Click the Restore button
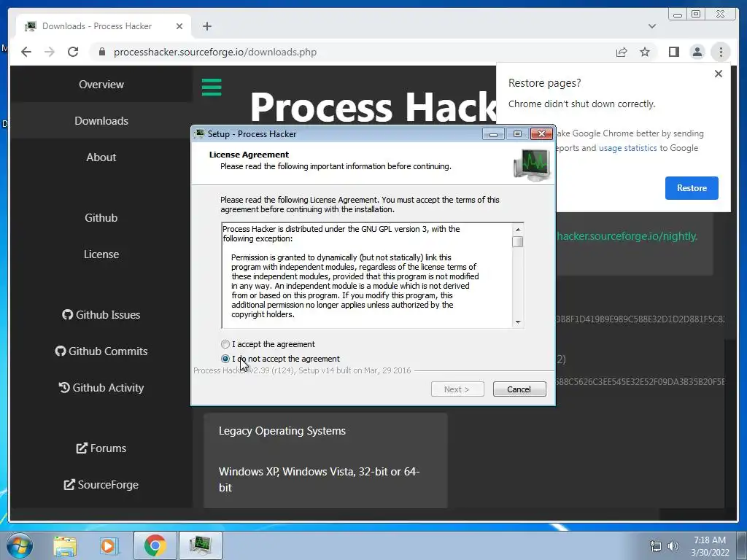The height and width of the screenshot is (560, 747). 692,188
